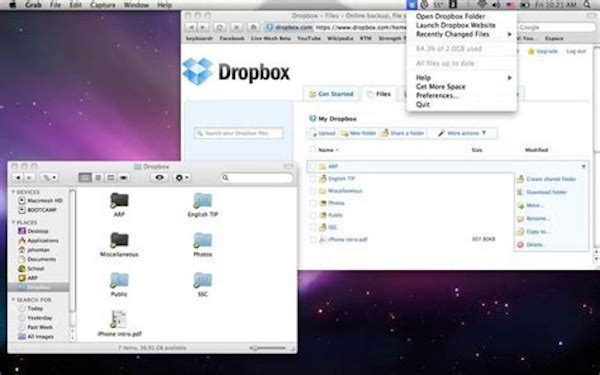Screen dimensions: 600x375
Task: Click the Dropbox logo on the web page
Action: [236, 72]
